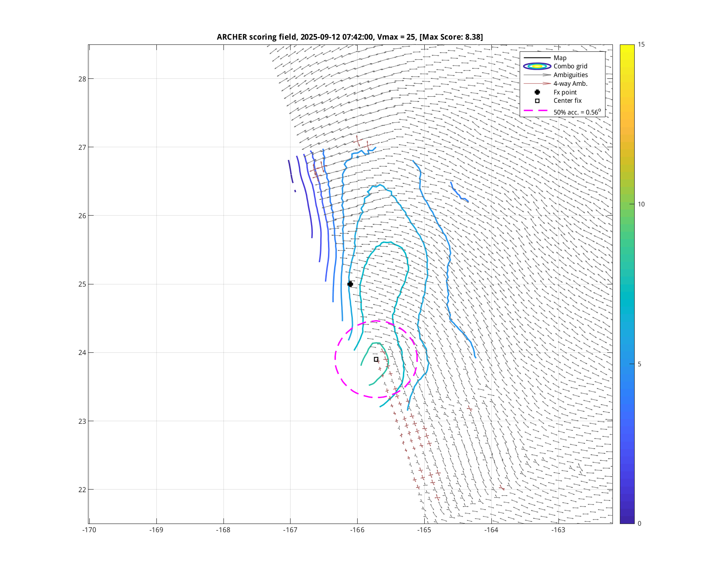The height and width of the screenshot is (588, 717).
Task: Click the dark blue bottom of the colorbar
Action: [627, 520]
